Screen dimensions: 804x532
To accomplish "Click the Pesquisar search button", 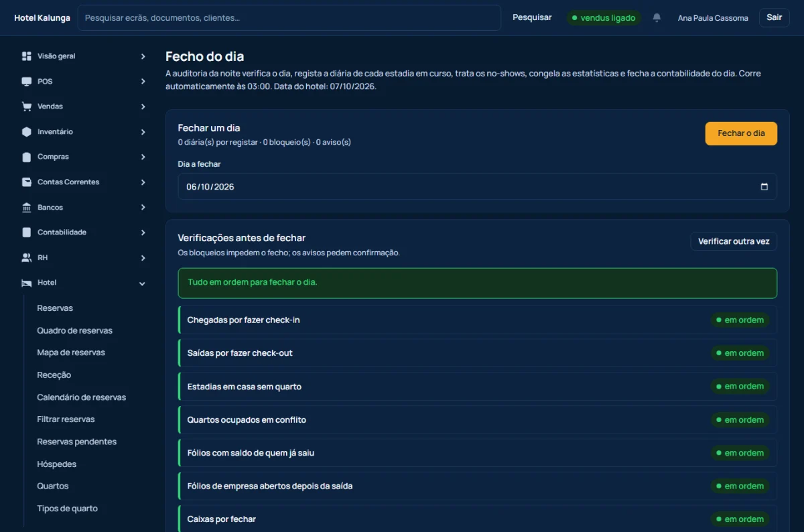I will pyautogui.click(x=532, y=17).
